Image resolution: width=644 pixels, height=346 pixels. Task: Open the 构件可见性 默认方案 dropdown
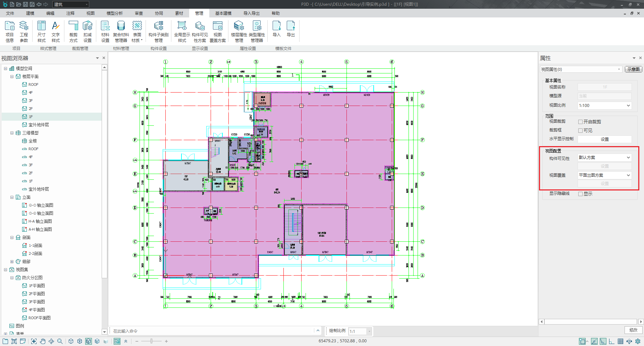click(x=604, y=158)
